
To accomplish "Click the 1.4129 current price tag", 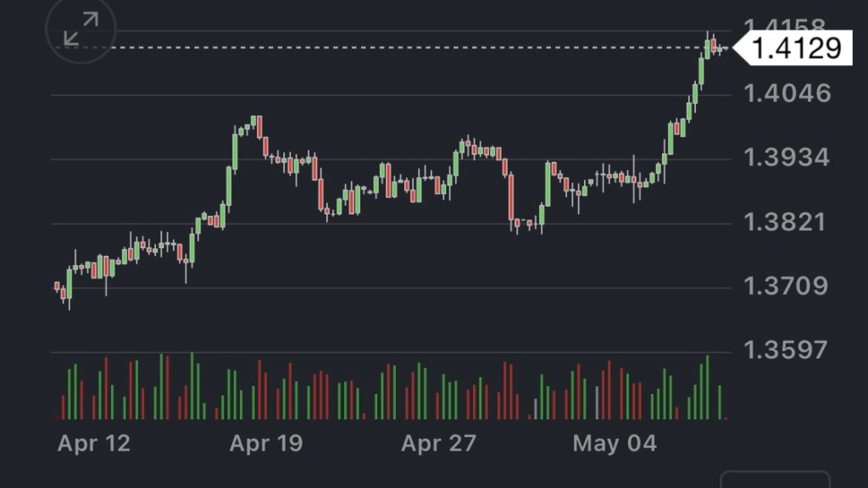I will coord(796,48).
